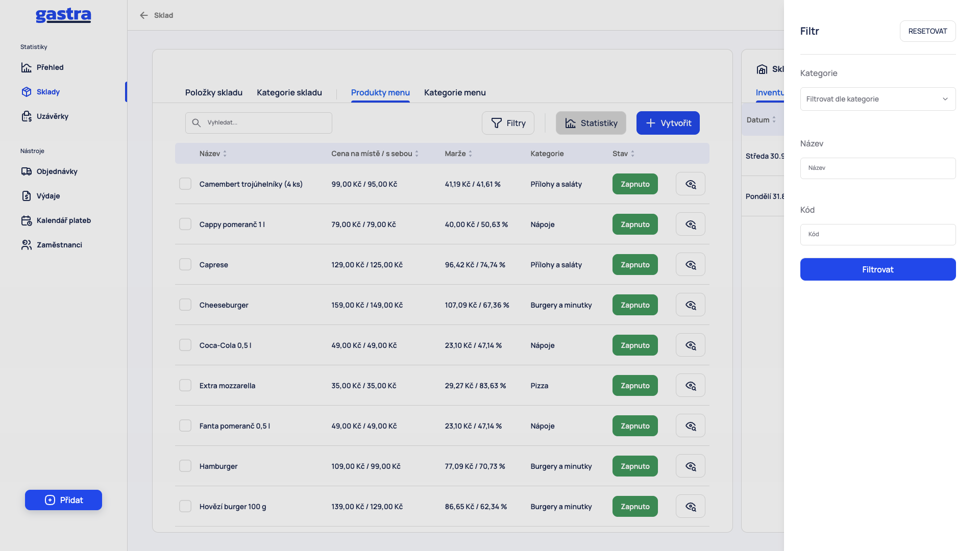Sort table by Stav column
This screenshot has height=551, width=980.
pos(623,154)
